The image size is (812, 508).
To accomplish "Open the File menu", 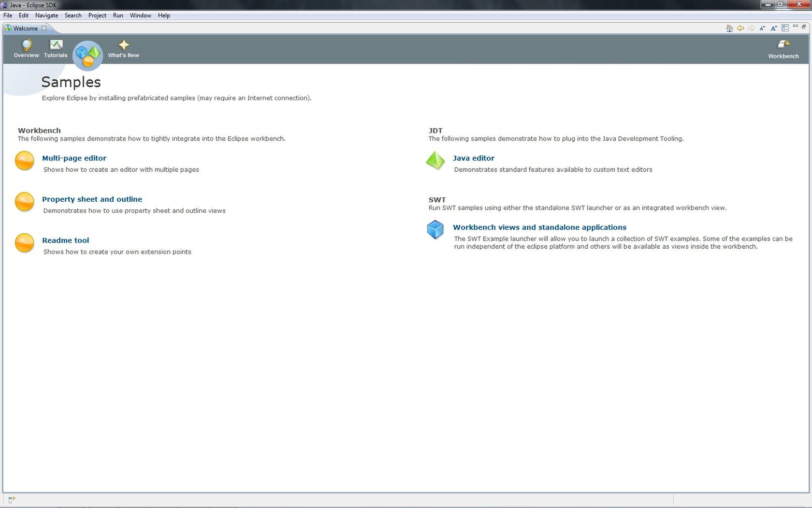I will 8,15.
